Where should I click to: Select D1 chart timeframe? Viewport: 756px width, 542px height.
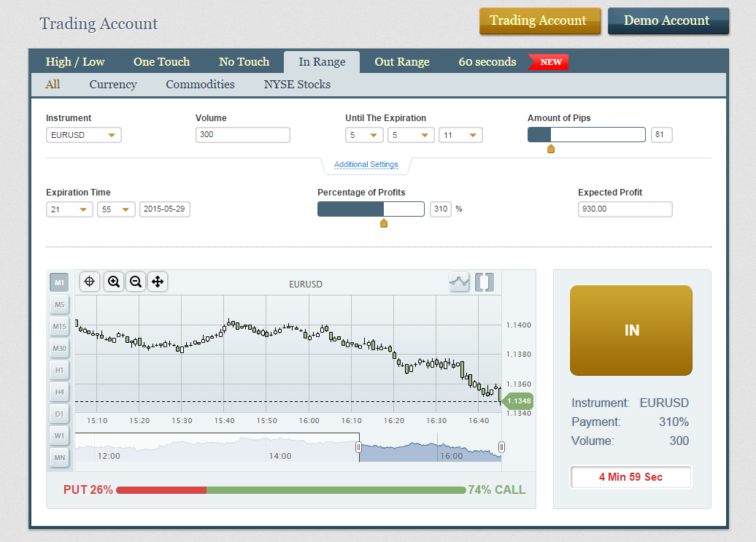(59, 414)
